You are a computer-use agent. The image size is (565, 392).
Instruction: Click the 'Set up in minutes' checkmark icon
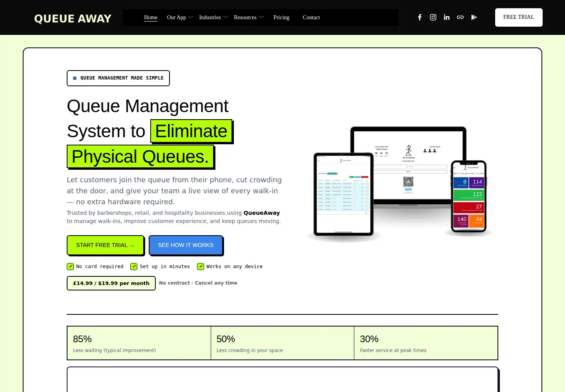coord(134,267)
